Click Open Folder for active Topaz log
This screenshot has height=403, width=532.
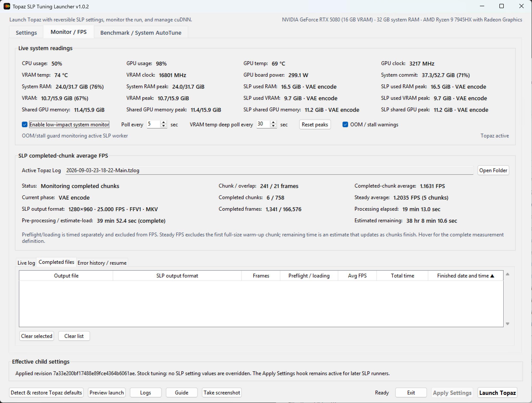pos(493,170)
